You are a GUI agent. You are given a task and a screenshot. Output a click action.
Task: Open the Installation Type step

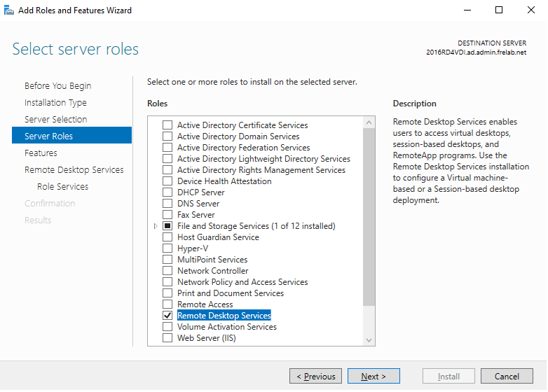pos(55,103)
